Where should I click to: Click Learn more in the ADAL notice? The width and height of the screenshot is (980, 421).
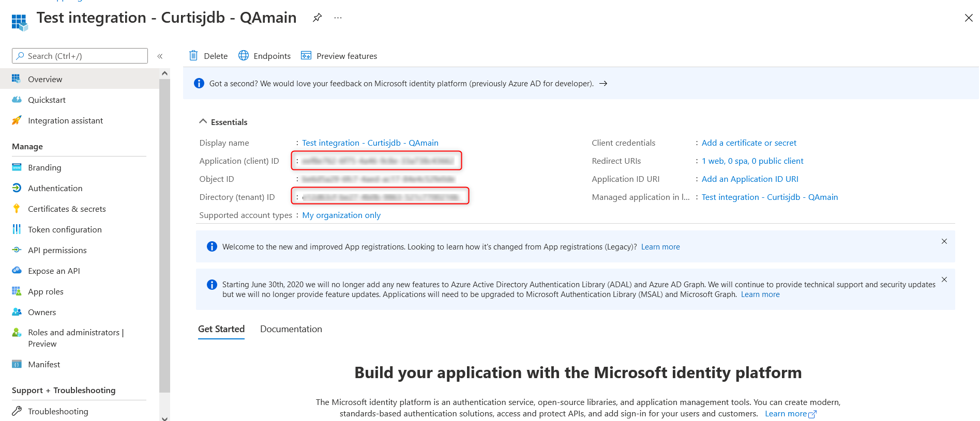[760, 294]
